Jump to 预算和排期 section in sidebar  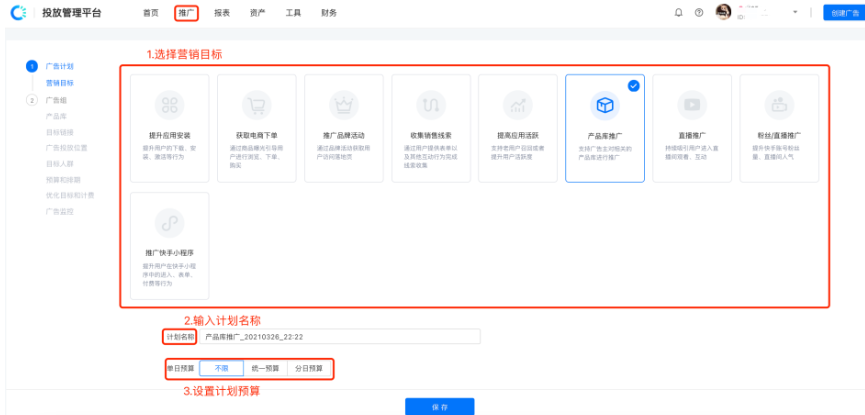pos(63,180)
